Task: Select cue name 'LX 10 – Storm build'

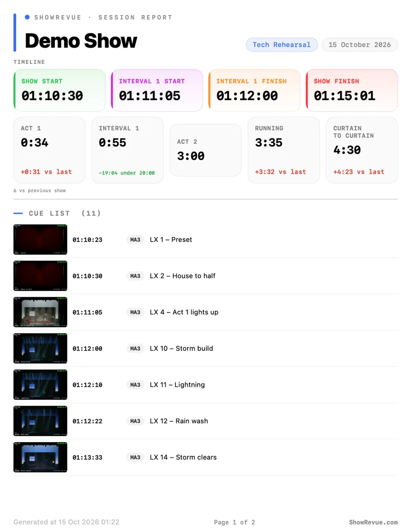Action: 181,348
